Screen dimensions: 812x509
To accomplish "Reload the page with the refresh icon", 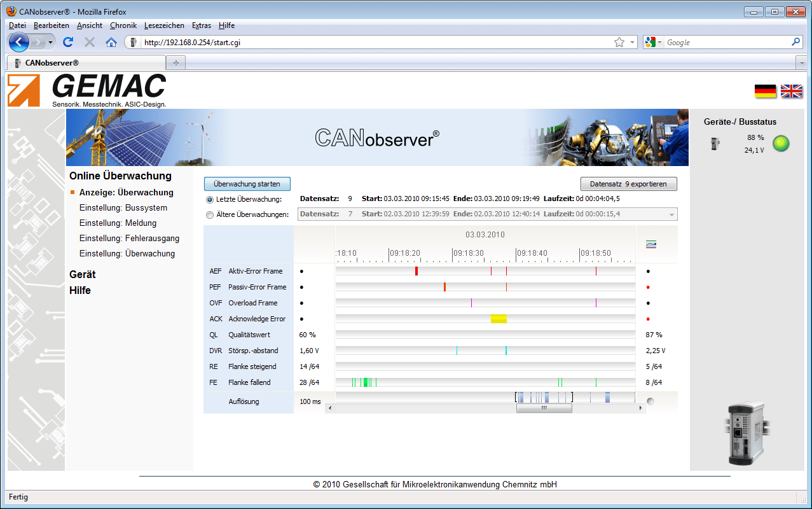I will (x=68, y=42).
